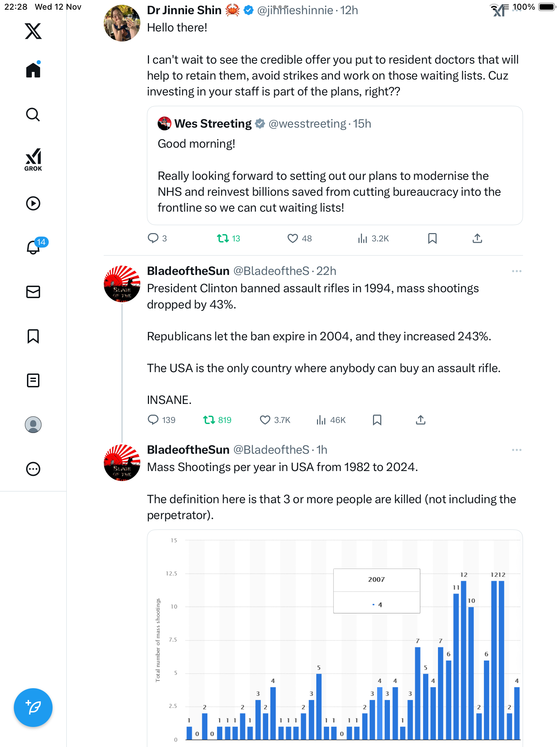The height and width of the screenshot is (747, 560).
Task: Open the video tab in sidebar
Action: 33,203
